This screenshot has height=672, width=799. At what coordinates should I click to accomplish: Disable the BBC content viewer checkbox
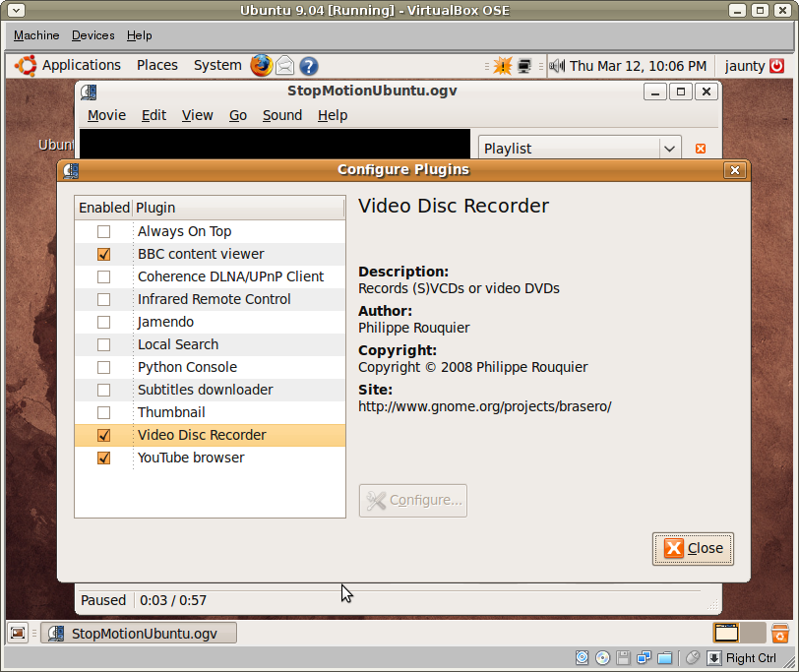pos(103,254)
